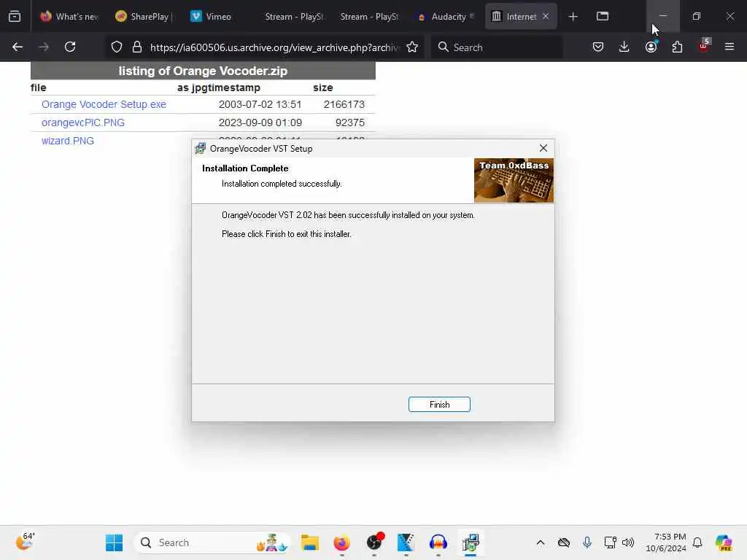The width and height of the screenshot is (747, 560).
Task: Open uBlock extension icon with badge
Action: [704, 46]
